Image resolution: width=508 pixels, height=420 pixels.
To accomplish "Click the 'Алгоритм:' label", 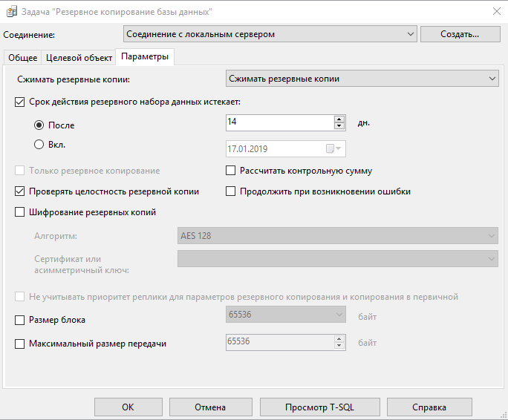I will point(56,236).
